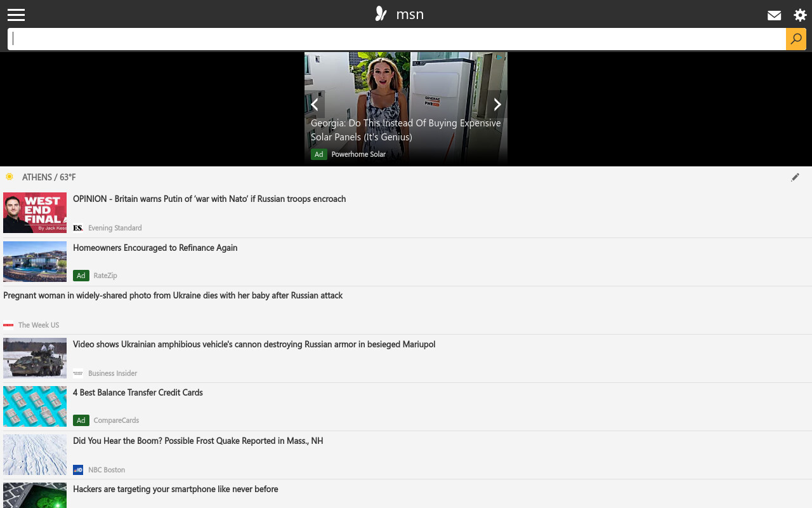812x508 pixels.
Task: Click the dollar bills ad thumbnail
Action: (35, 406)
